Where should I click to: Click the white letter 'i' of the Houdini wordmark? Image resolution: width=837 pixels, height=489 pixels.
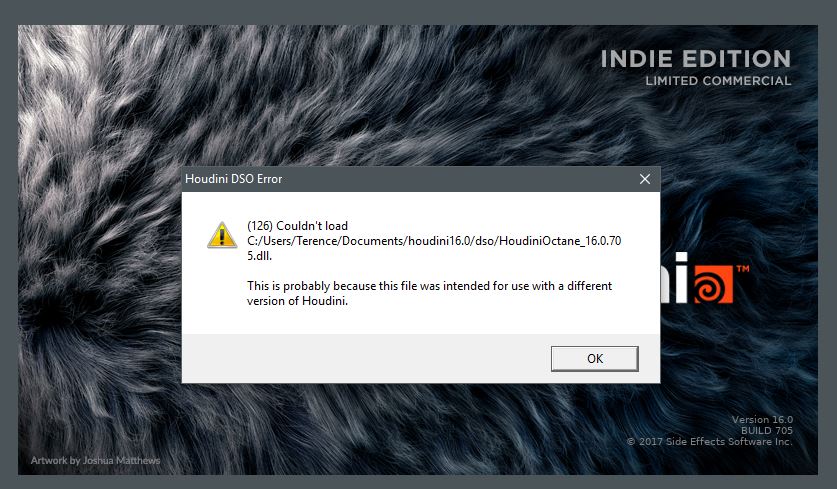click(681, 278)
